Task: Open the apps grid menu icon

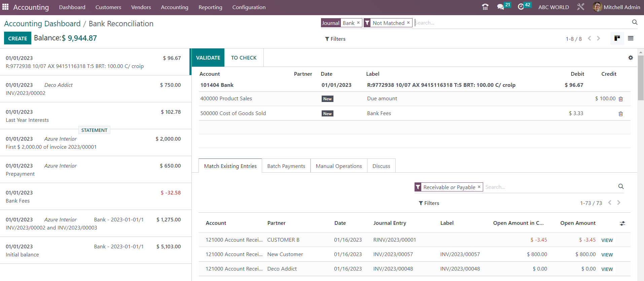Action: point(5,7)
